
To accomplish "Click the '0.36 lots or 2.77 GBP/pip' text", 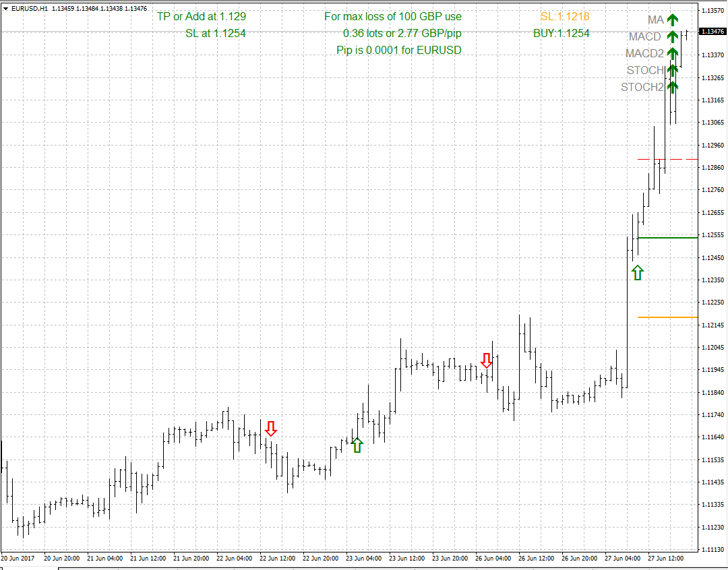I will (x=402, y=33).
